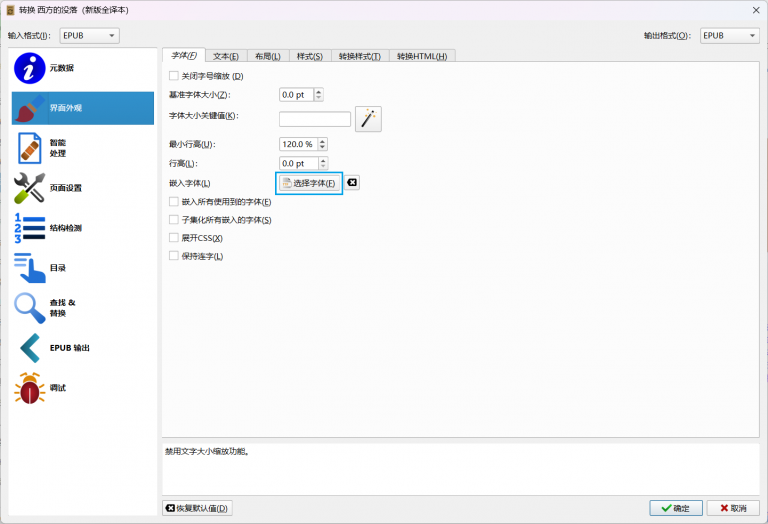
Task: Open the 元数据 metadata section icon
Action: pyautogui.click(x=30, y=68)
